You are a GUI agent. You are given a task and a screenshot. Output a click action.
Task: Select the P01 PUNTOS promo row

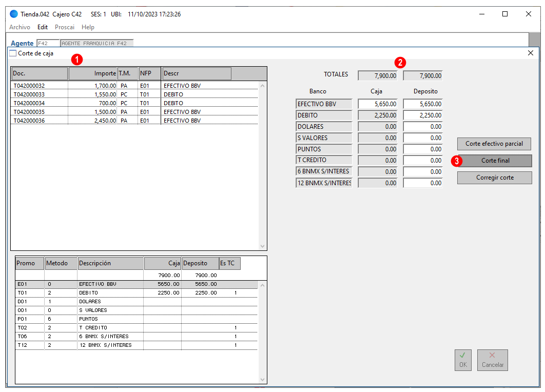pyautogui.click(x=137, y=319)
